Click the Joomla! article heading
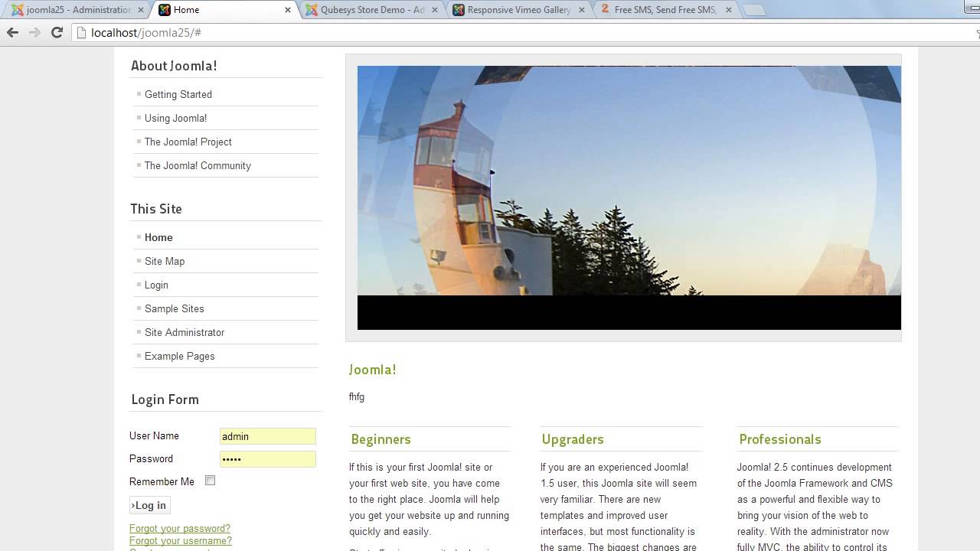 (x=372, y=370)
